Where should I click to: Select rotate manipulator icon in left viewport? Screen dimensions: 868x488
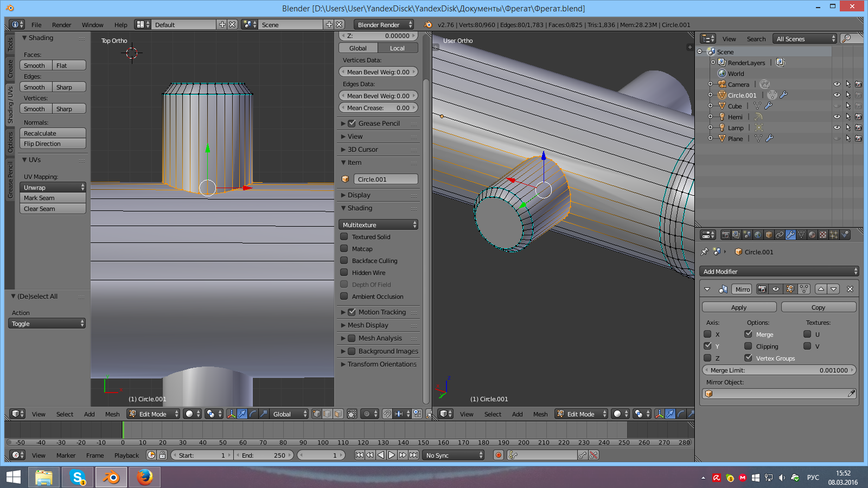pos(253,414)
